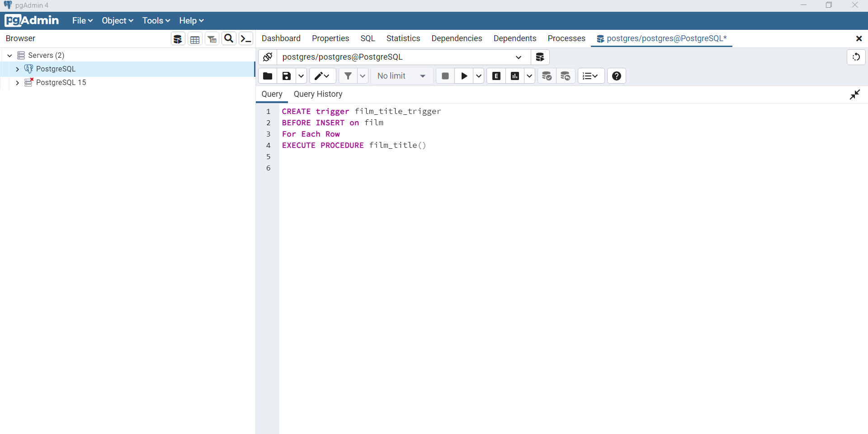Save the query file
The width and height of the screenshot is (868, 434).
pyautogui.click(x=287, y=76)
